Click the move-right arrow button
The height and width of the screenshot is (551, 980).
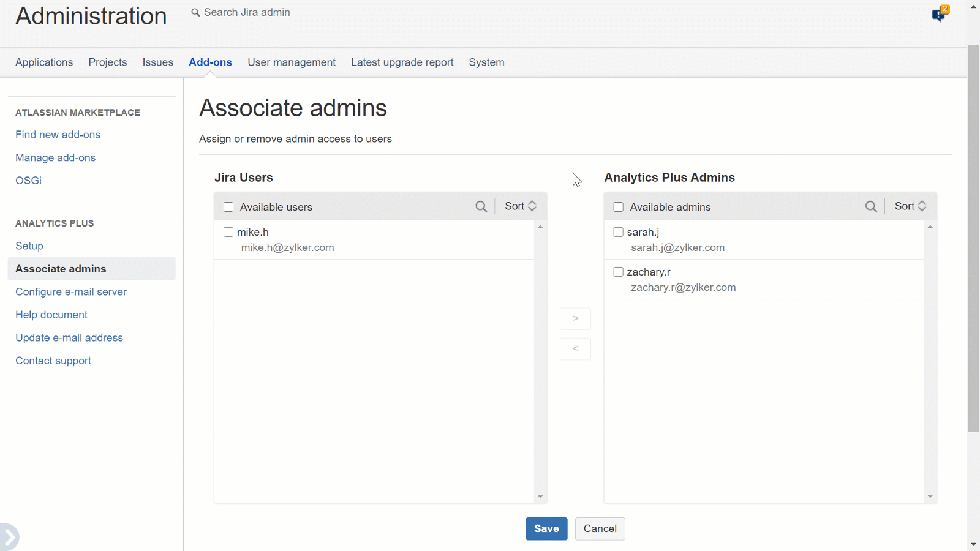pyautogui.click(x=575, y=318)
